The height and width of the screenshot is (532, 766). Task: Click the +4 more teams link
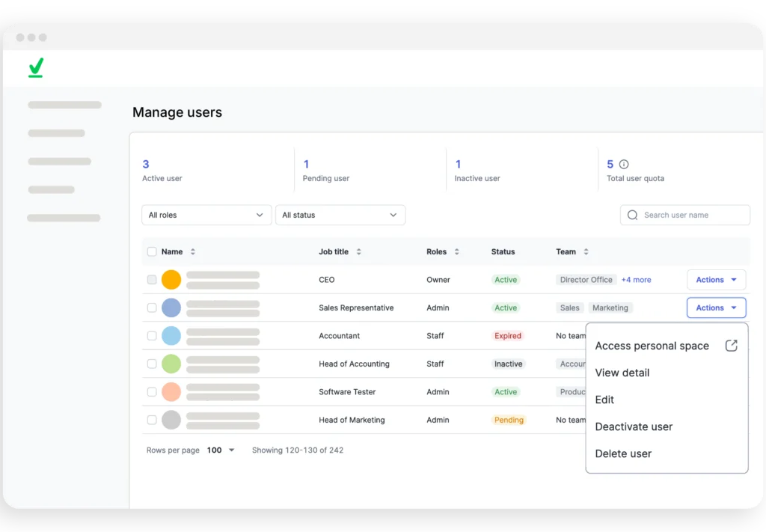[636, 280]
